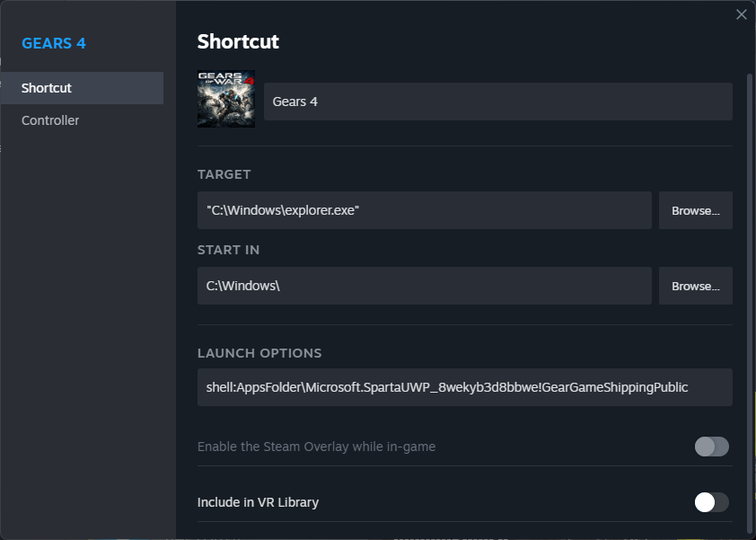Open the Controller tab
The image size is (756, 540).
50,120
